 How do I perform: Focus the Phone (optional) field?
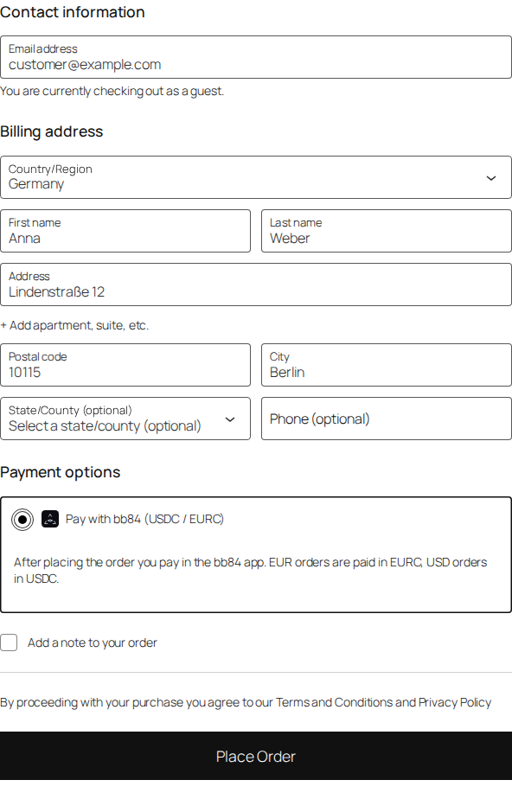(x=387, y=419)
